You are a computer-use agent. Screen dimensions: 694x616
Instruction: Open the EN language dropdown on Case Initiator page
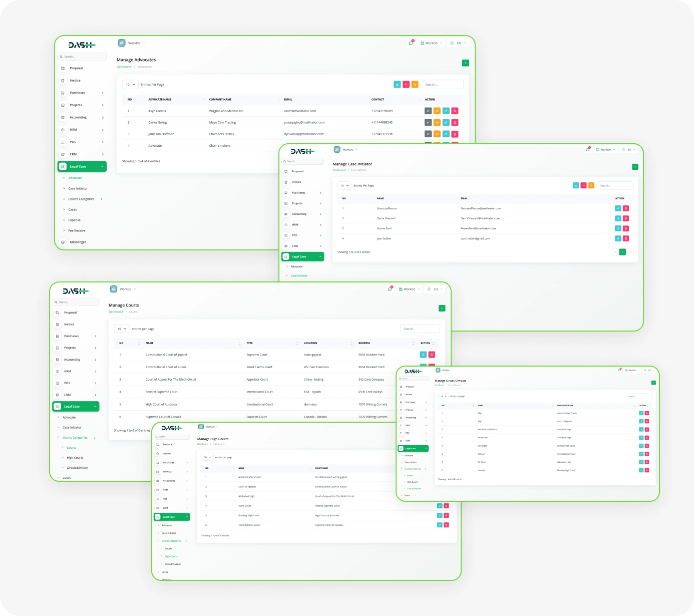629,150
